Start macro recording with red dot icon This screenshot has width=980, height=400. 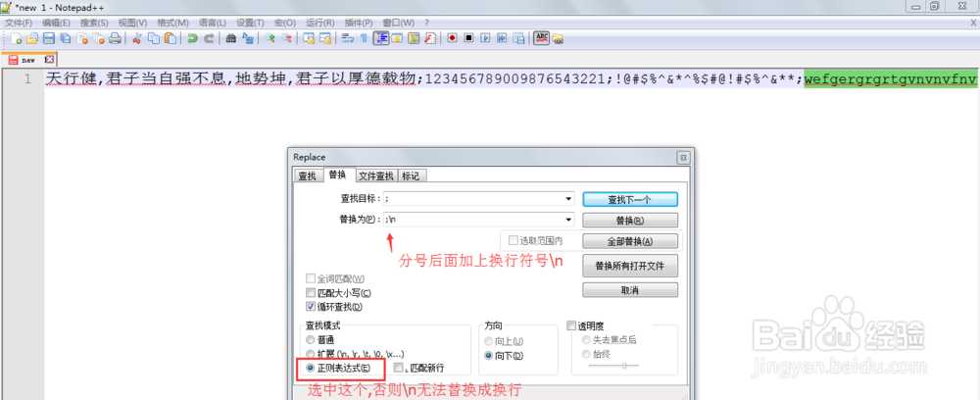pos(452,38)
